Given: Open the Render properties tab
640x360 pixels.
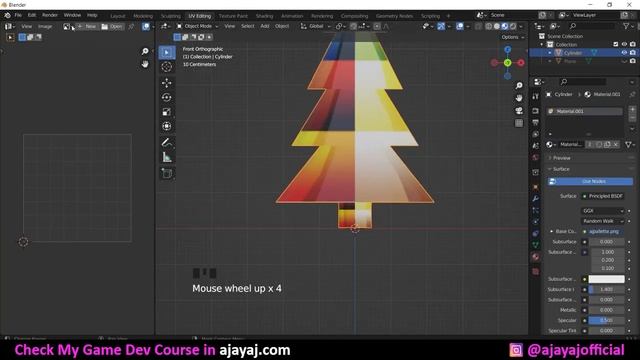Looking at the screenshot, I should (x=536, y=111).
